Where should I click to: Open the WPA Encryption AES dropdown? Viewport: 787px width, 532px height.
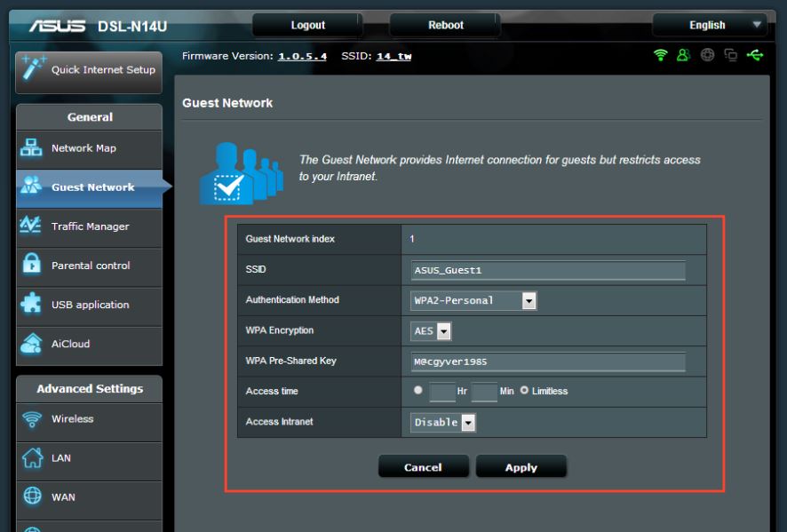431,331
